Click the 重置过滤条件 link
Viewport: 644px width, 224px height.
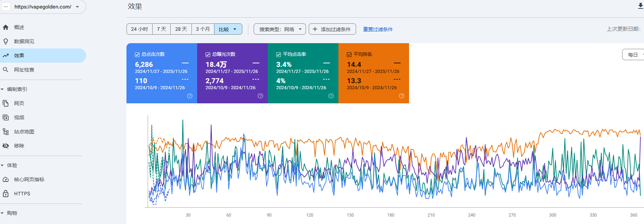point(378,29)
